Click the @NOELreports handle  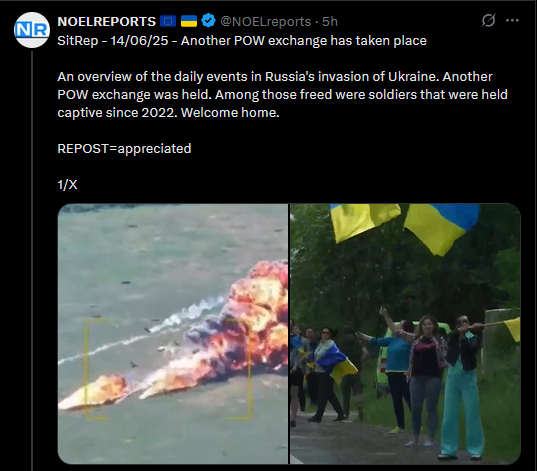(265, 22)
